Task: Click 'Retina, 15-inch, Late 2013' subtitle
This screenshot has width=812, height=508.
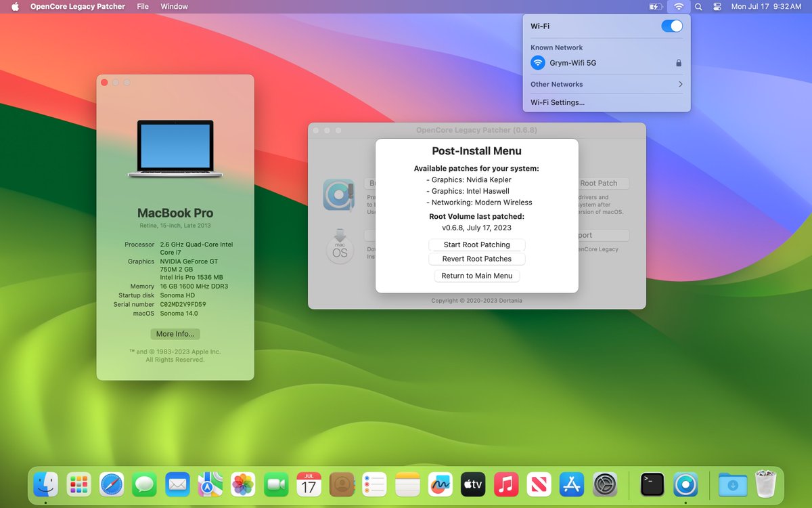Action: pos(175,226)
